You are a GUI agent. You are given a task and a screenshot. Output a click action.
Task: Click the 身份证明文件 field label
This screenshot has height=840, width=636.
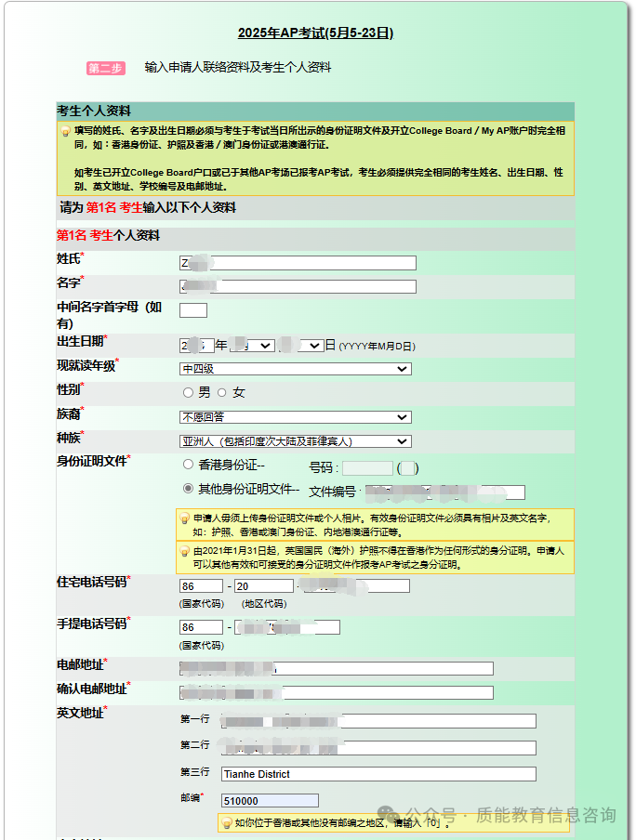[93, 461]
